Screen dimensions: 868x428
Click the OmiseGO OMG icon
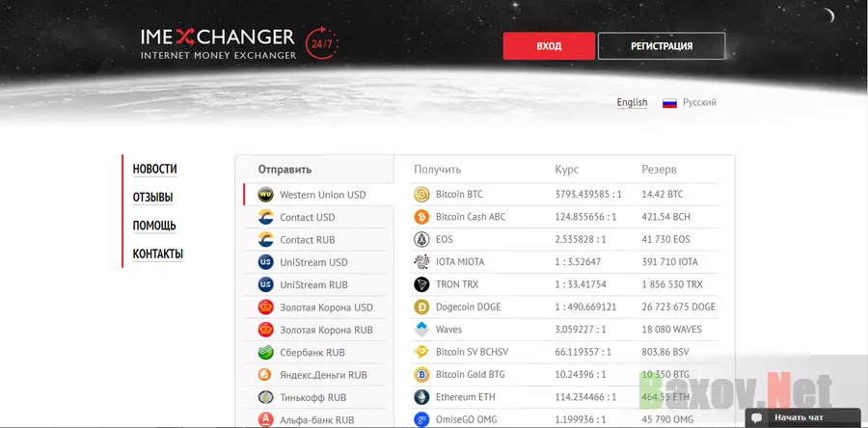(421, 419)
